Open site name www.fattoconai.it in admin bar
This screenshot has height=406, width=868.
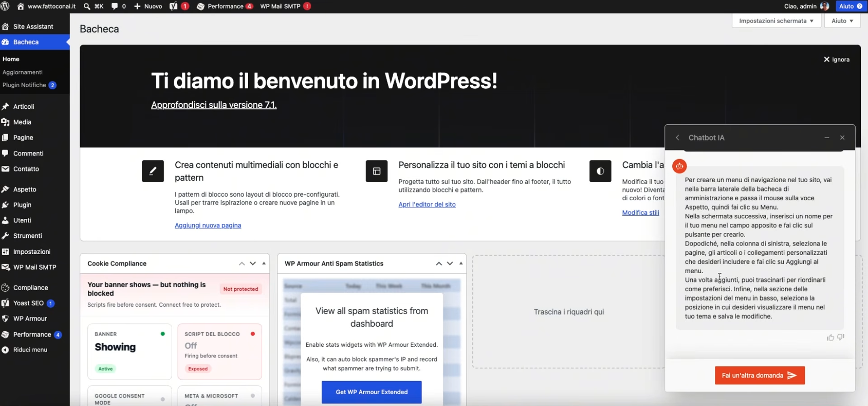click(47, 6)
